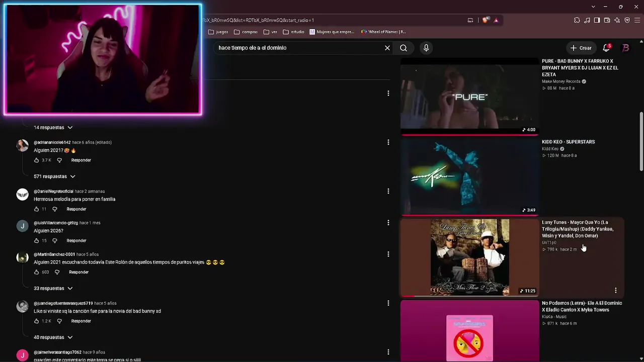Open the YouTube account avatar menu
644x362 pixels.
point(626,48)
